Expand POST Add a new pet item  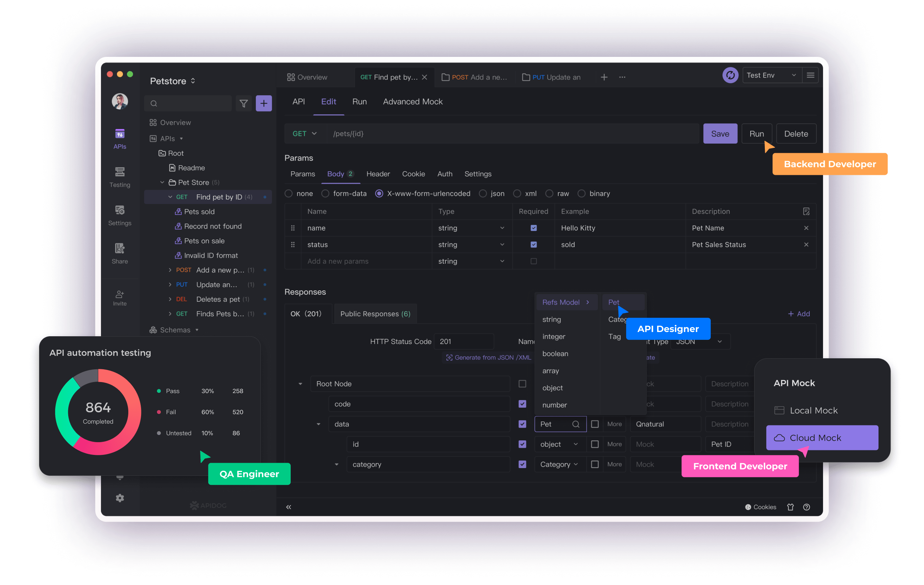[x=170, y=270]
